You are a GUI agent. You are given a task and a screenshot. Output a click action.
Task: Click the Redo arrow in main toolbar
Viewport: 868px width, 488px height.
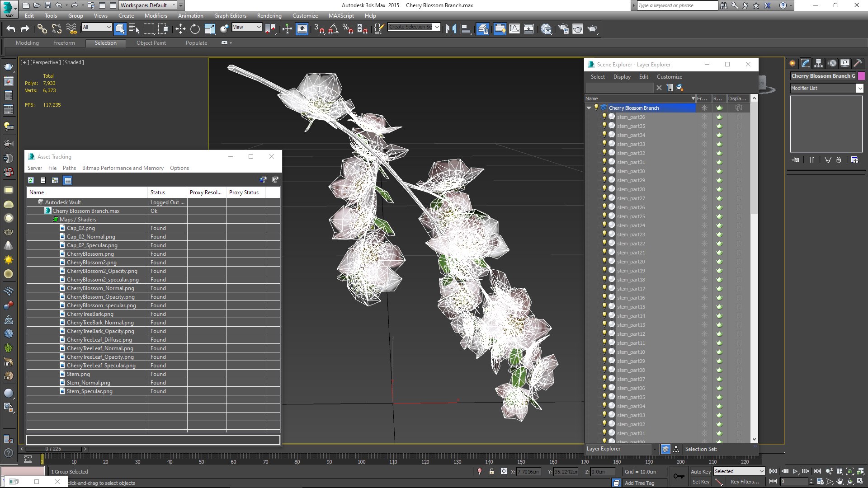(x=25, y=29)
